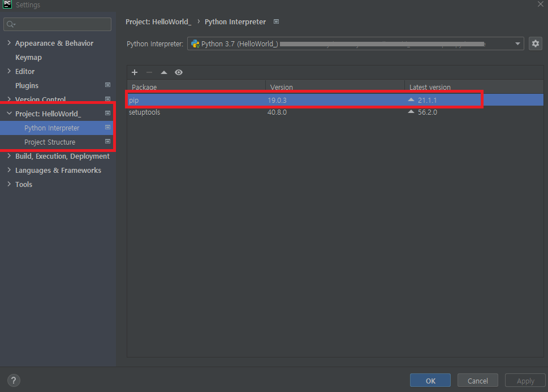Click inside the settings search field
This screenshot has height=392, width=548.
(57, 24)
